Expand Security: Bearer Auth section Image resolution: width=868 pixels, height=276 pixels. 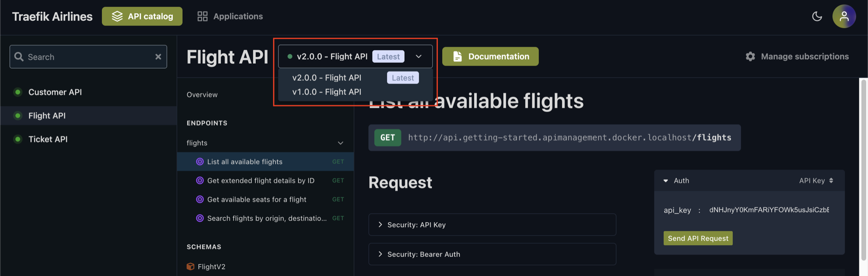492,254
